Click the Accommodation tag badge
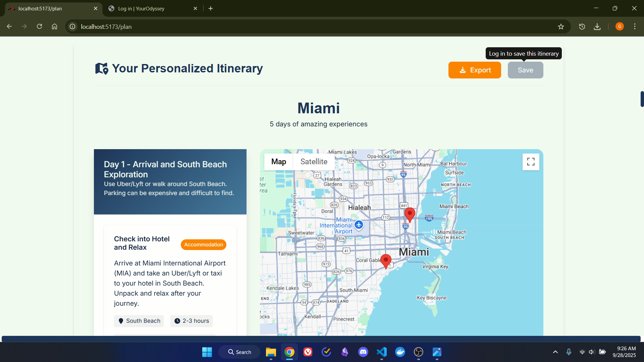644x362 pixels. (x=203, y=245)
